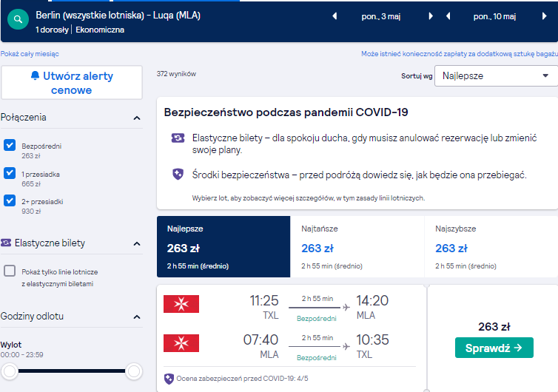This screenshot has height=392, width=558.
Task: Click the pon., 3 maj departure date
Action: 381,16
